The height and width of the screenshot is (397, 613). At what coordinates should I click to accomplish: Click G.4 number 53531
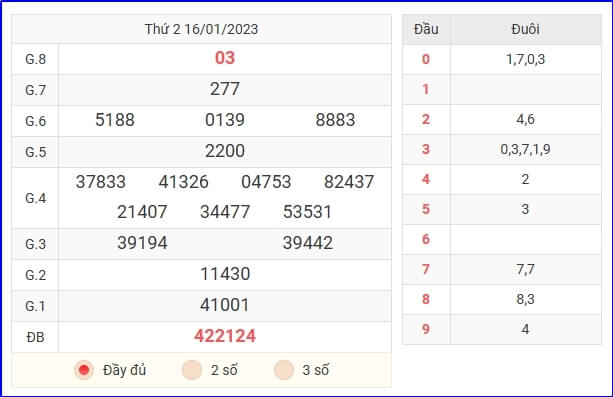307,212
